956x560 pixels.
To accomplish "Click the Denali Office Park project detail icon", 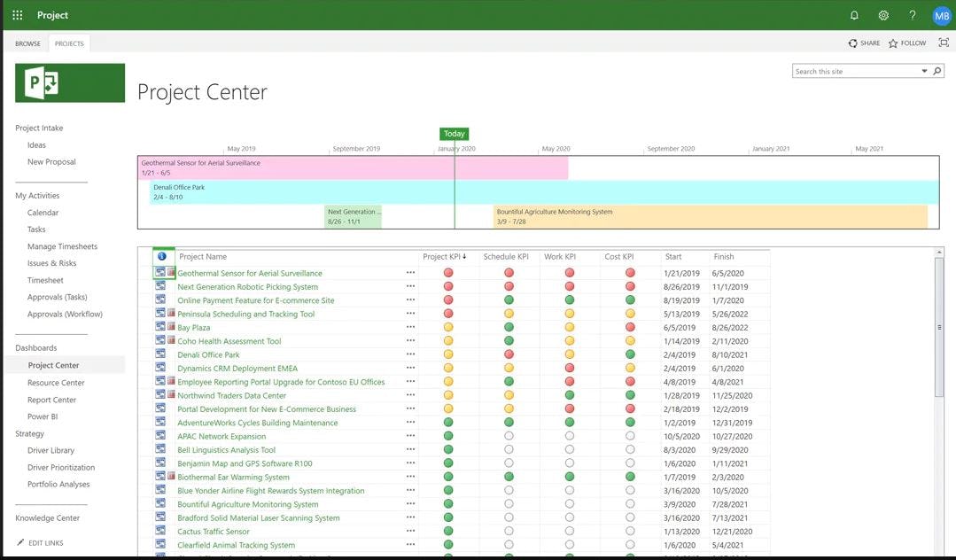I will pos(162,354).
